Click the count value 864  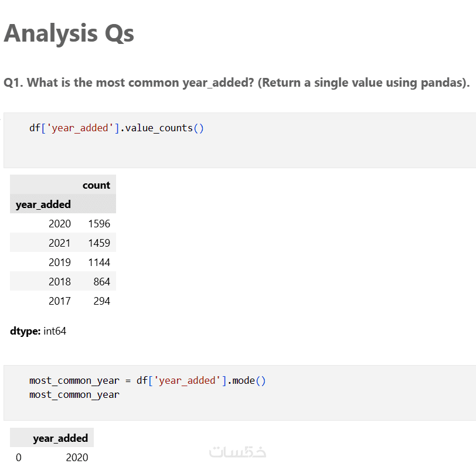(x=101, y=282)
